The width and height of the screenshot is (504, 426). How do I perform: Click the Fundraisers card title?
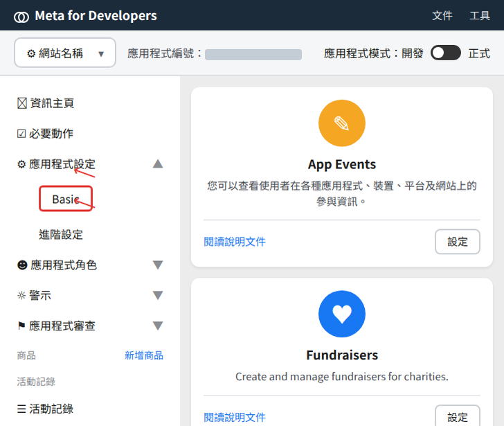tap(342, 355)
